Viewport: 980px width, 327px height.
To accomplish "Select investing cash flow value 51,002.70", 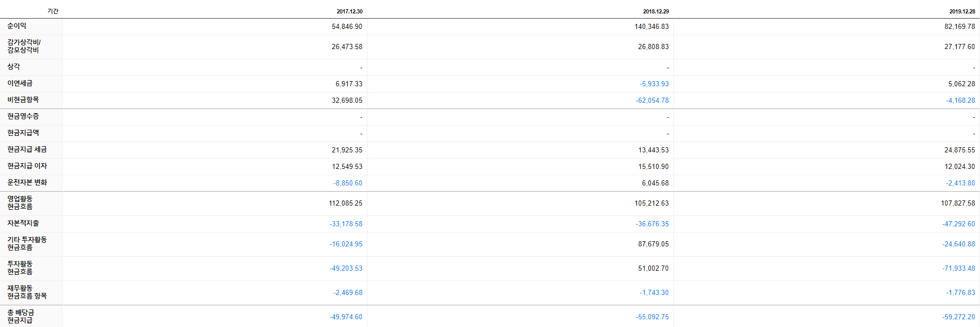I will 653,268.
